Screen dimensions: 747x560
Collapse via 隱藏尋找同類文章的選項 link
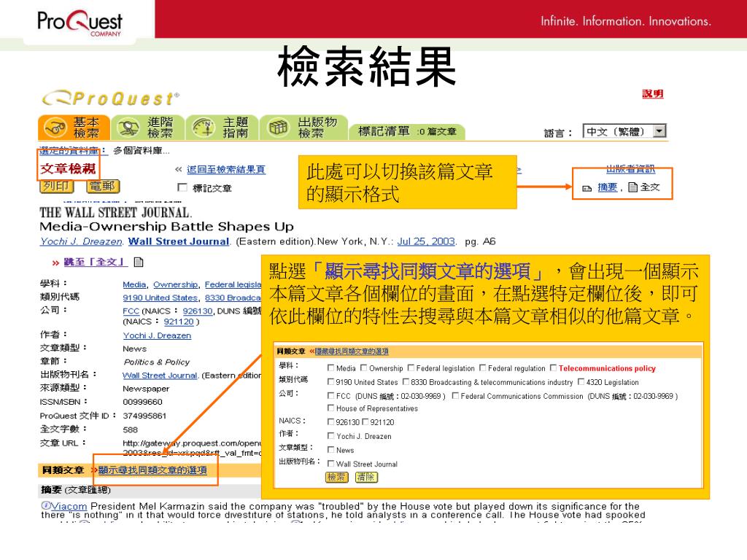click(352, 351)
